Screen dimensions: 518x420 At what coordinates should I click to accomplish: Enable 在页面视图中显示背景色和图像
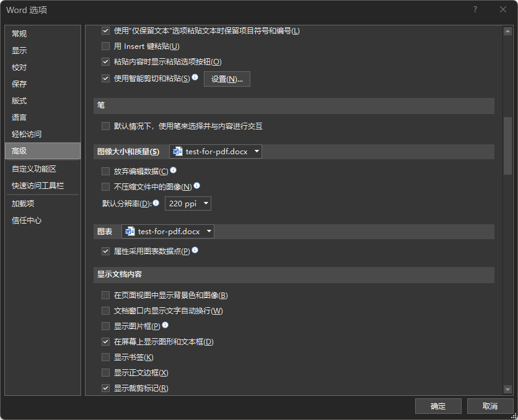pyautogui.click(x=105, y=295)
